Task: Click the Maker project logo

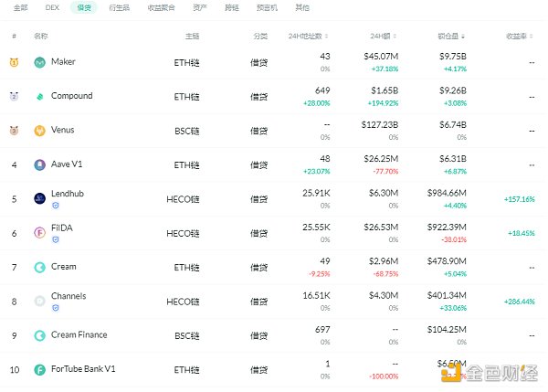Action: pos(40,62)
